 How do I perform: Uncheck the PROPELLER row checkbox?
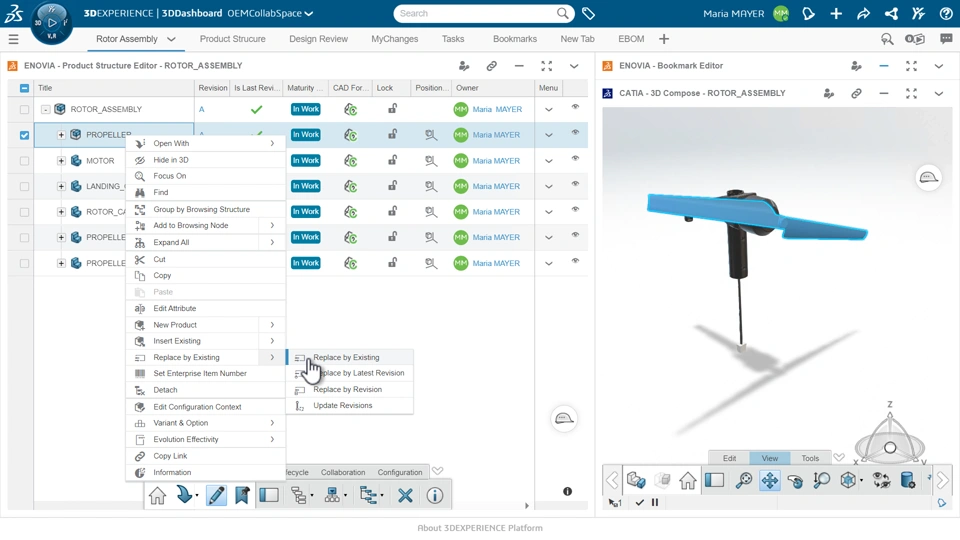tap(24, 135)
